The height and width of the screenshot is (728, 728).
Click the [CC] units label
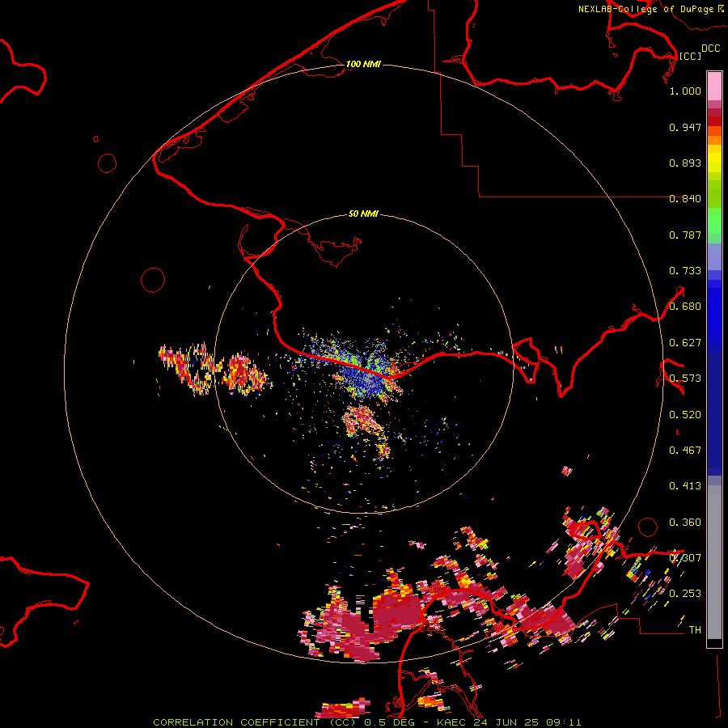coord(690,56)
